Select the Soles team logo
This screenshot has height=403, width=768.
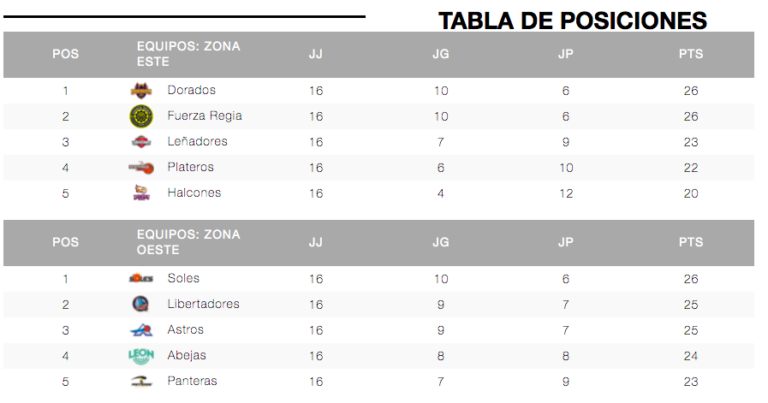(141, 279)
